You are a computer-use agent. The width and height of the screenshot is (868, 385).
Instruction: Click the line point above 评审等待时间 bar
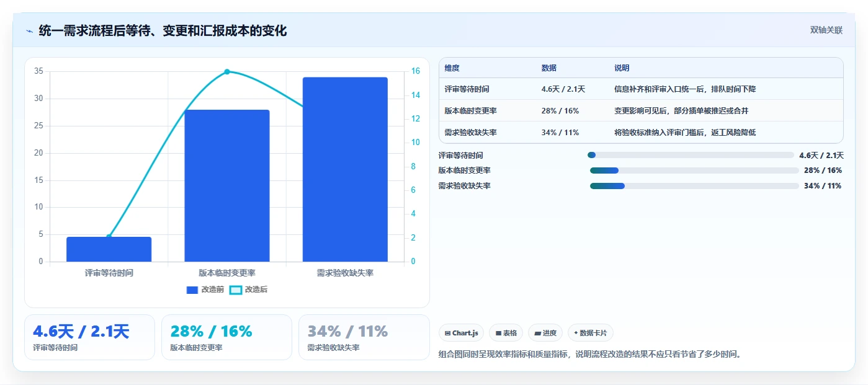click(109, 237)
